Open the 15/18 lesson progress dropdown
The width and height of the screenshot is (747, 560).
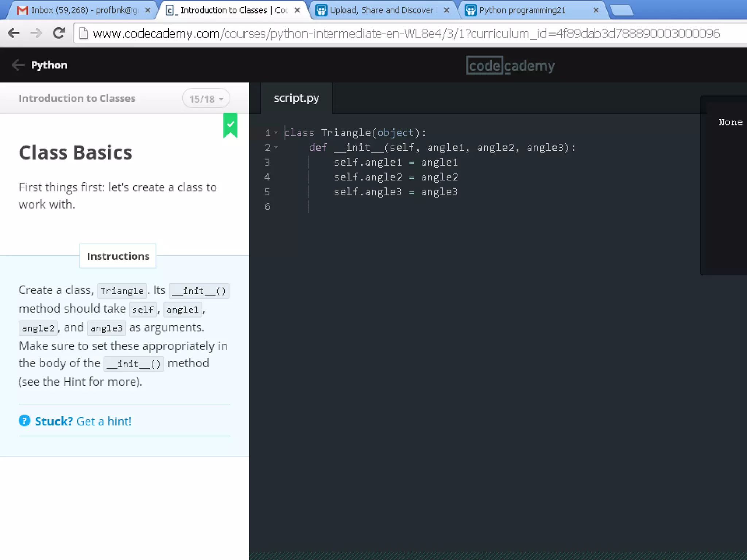[x=206, y=99]
